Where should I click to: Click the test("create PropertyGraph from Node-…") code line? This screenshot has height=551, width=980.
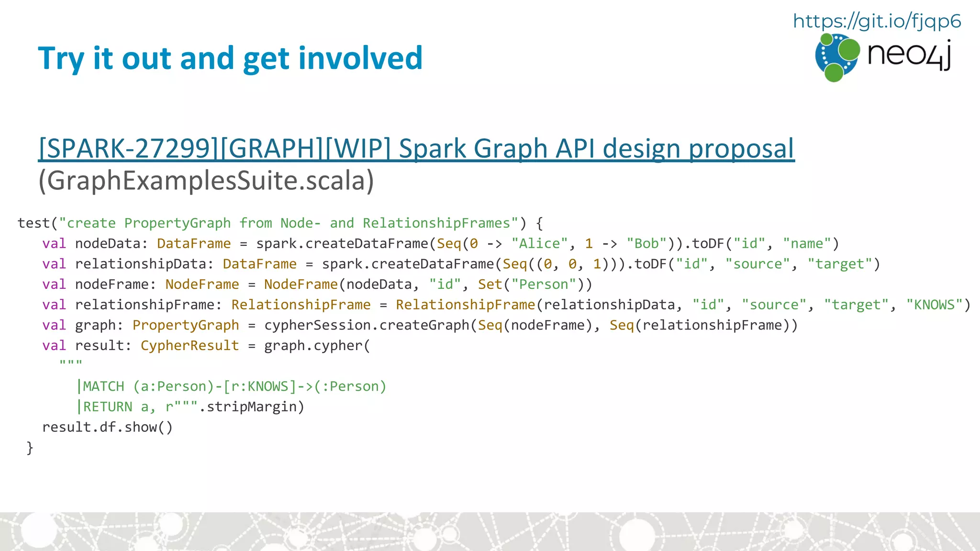tap(280, 223)
